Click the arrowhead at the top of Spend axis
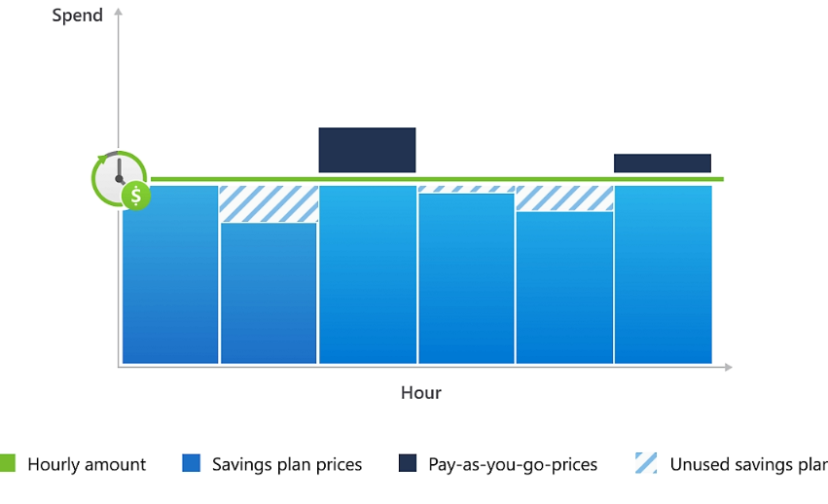The height and width of the screenshot is (504, 828). pyautogui.click(x=119, y=11)
